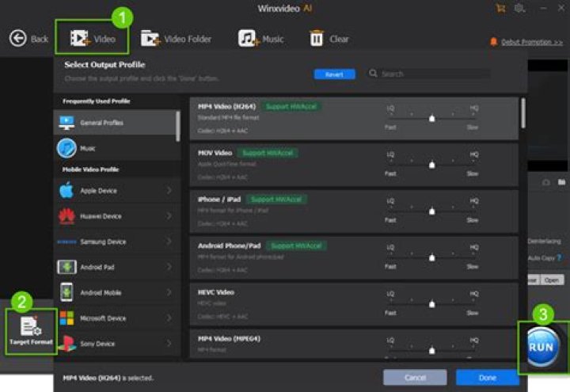Expand the Huawei Device category
The image size is (570, 392).
(x=116, y=216)
